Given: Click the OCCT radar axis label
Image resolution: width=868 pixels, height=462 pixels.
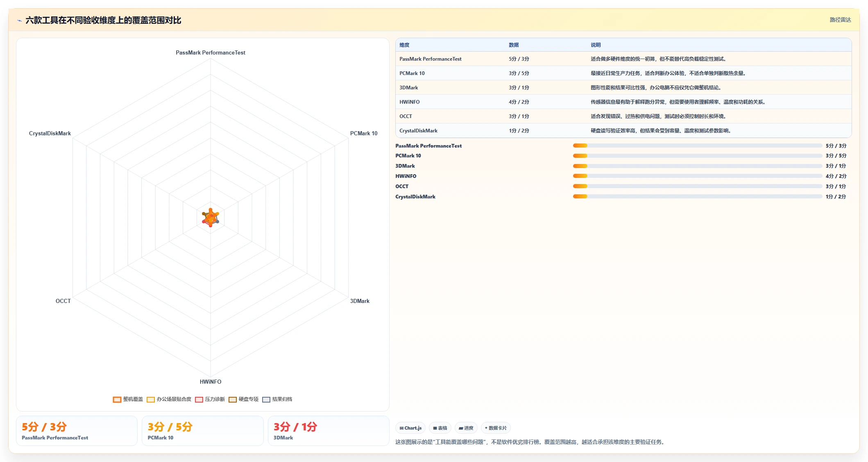Looking at the screenshot, I should 63,301.
